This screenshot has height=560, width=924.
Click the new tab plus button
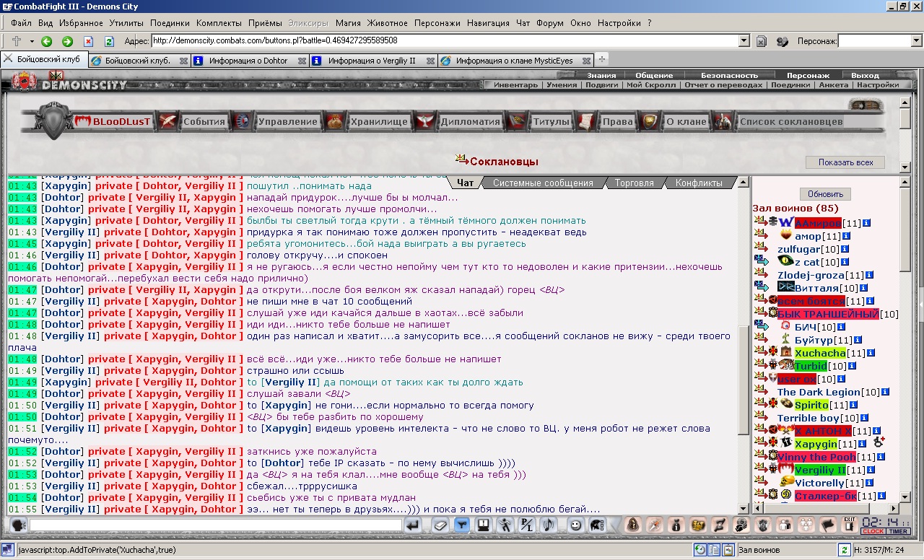click(602, 59)
